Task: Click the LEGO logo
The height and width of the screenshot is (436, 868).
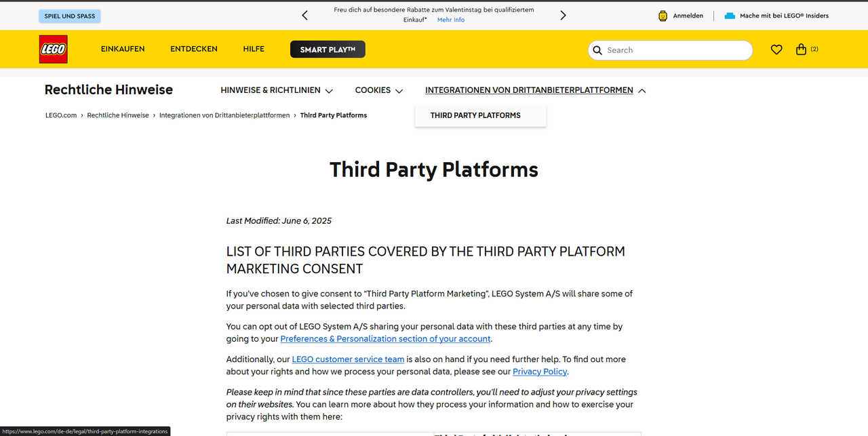Action: click(x=53, y=49)
